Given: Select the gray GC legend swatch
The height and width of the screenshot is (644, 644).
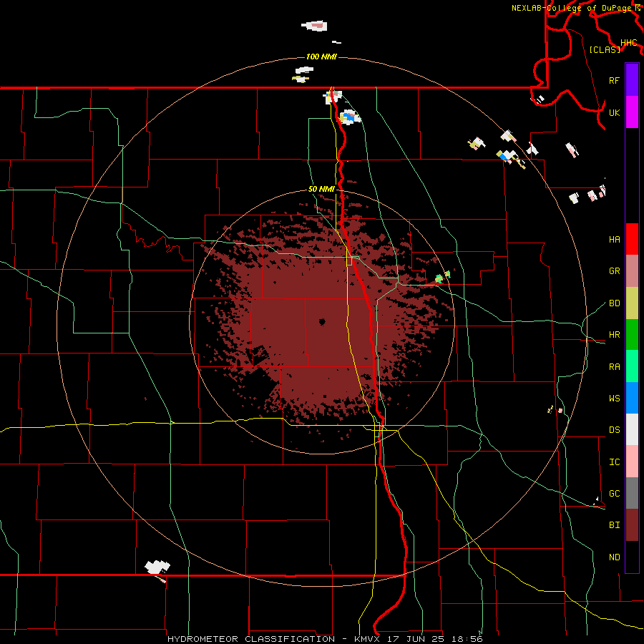Looking at the screenshot, I should pos(632,493).
